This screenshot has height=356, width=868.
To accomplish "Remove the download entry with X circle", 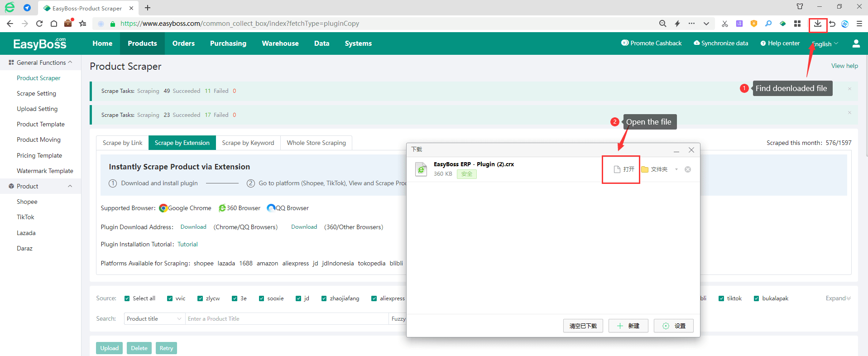I will click(x=688, y=169).
